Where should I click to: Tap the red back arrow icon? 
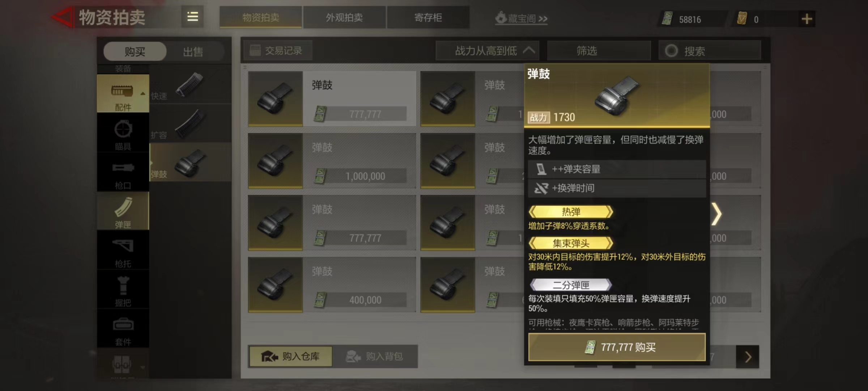pos(63,17)
